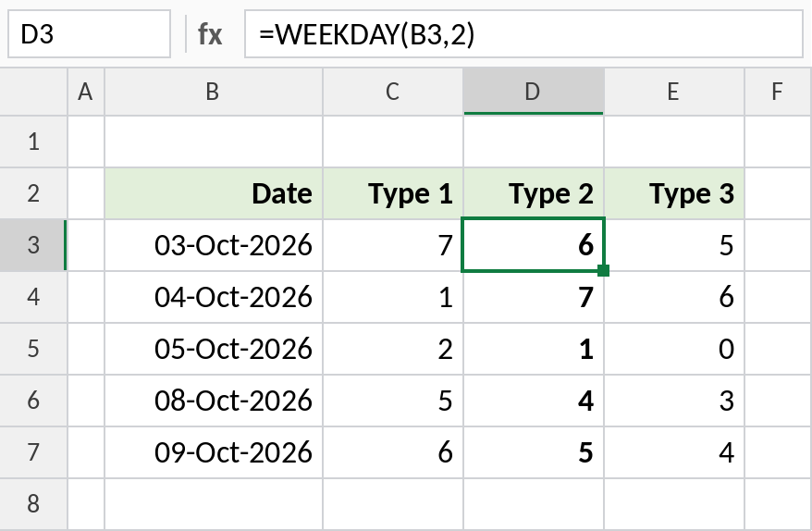Click the Type 2 header cell
This screenshot has height=531, width=812.
pos(534,193)
